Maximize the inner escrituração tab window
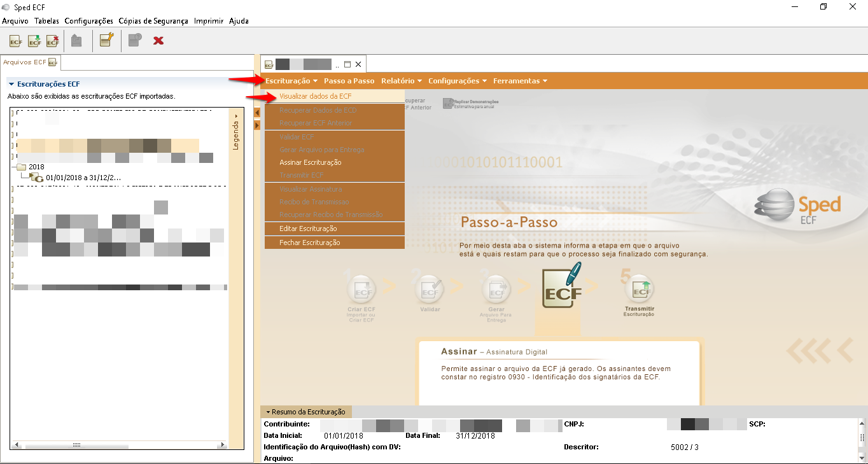The image size is (868, 464). [347, 64]
